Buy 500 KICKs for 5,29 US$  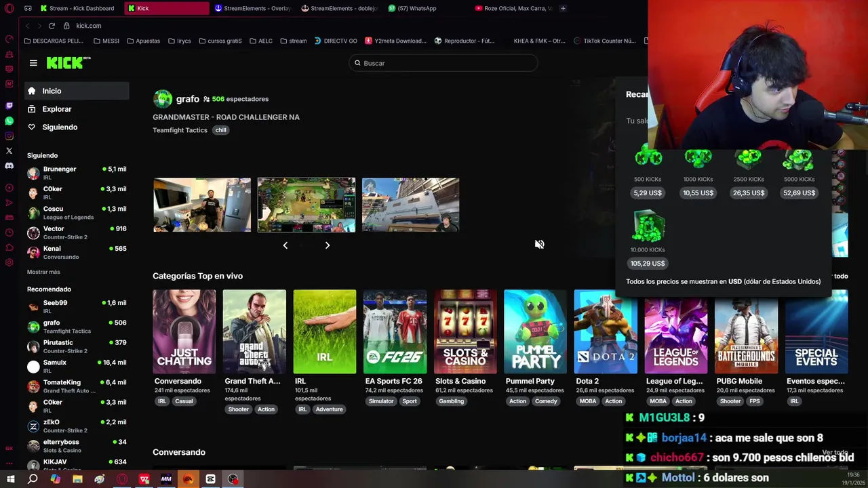pos(647,193)
